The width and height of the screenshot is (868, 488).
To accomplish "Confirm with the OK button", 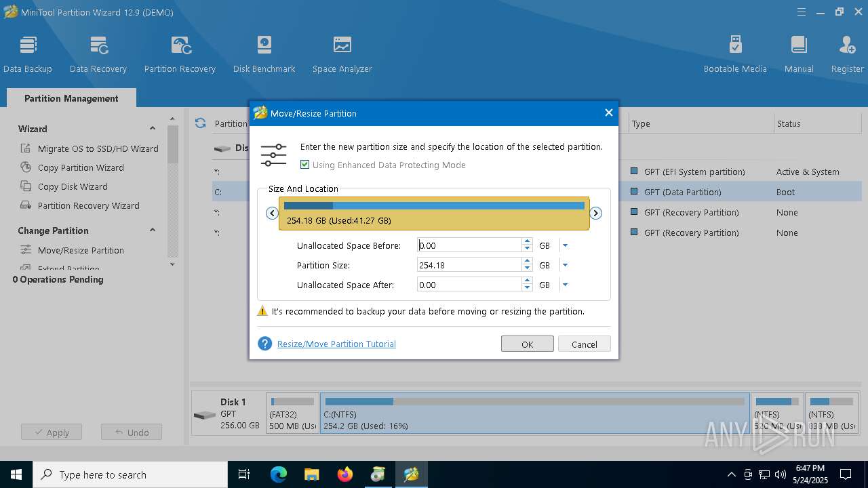I will [528, 344].
